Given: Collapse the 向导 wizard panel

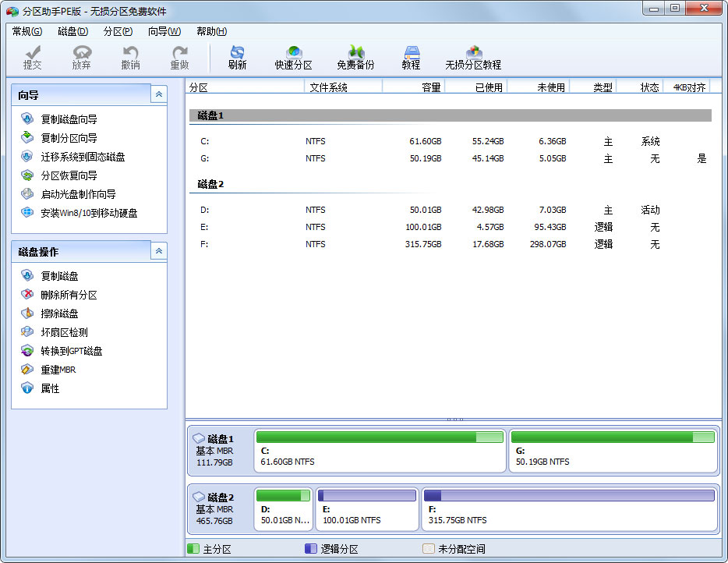Looking at the screenshot, I should pyautogui.click(x=159, y=94).
